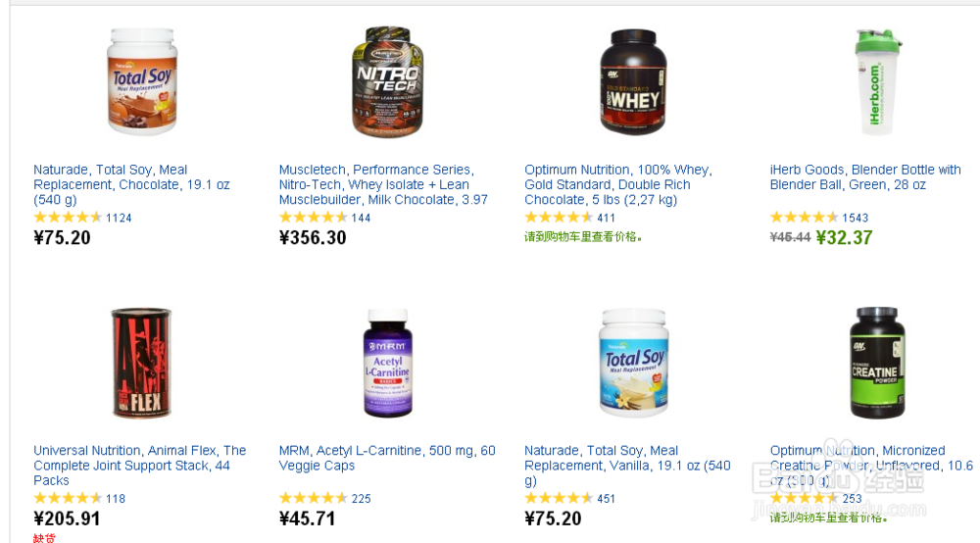This screenshot has height=543, width=980.
Task: Open the Micronized Creatine Powder title link
Action: coord(871,466)
